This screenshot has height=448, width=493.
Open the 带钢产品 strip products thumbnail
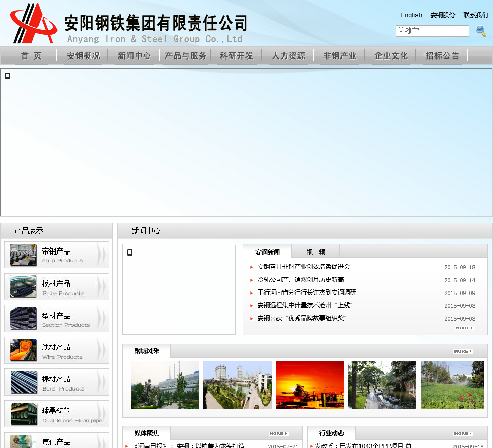pos(23,255)
